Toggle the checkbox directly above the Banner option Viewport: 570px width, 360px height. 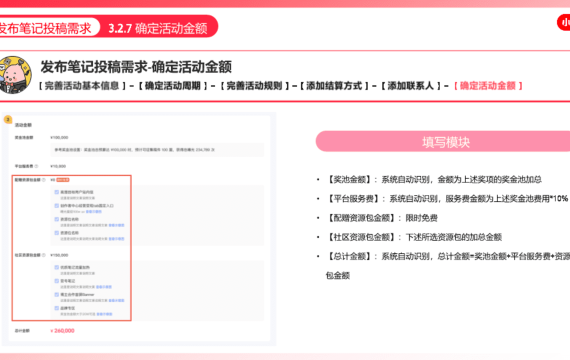pyautogui.click(x=57, y=281)
